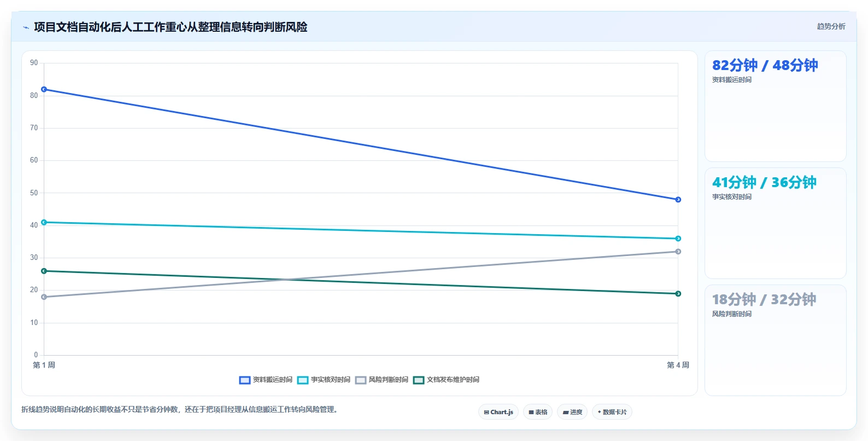Click the 事实核对时间 legend label text

(330, 380)
